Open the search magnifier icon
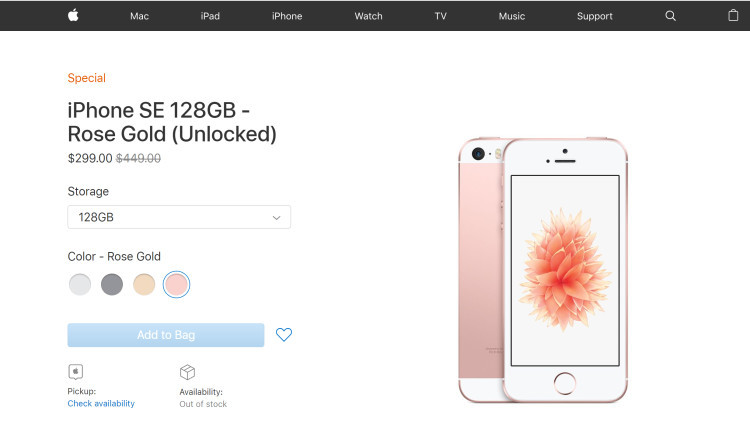Screen dimensions: 750x421 coord(670,16)
